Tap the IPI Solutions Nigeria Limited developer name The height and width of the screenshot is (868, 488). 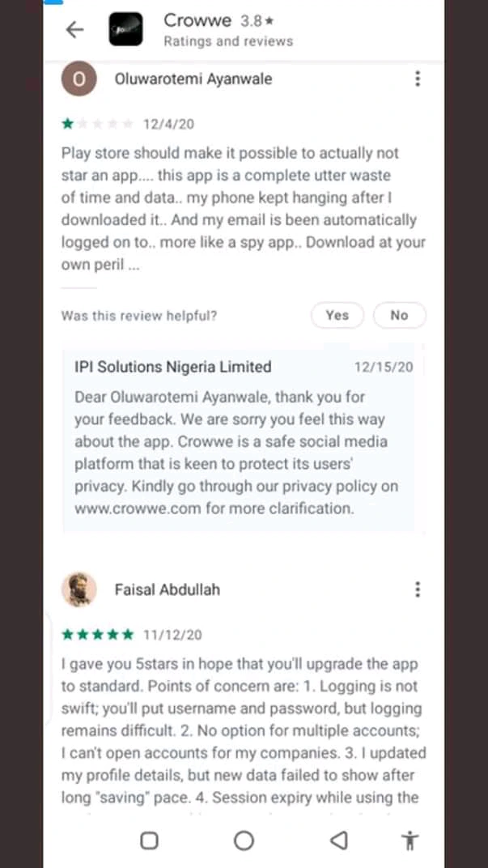point(172,367)
